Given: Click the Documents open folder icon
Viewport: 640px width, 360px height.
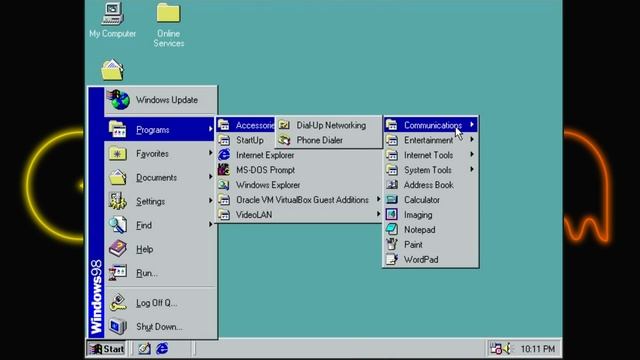Looking at the screenshot, I should pyautogui.click(x=118, y=177).
